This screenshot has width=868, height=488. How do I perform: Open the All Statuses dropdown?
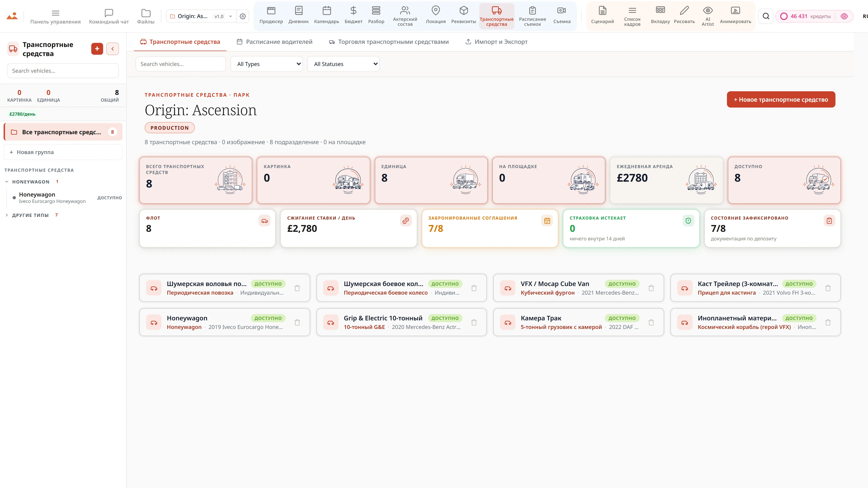click(x=343, y=64)
